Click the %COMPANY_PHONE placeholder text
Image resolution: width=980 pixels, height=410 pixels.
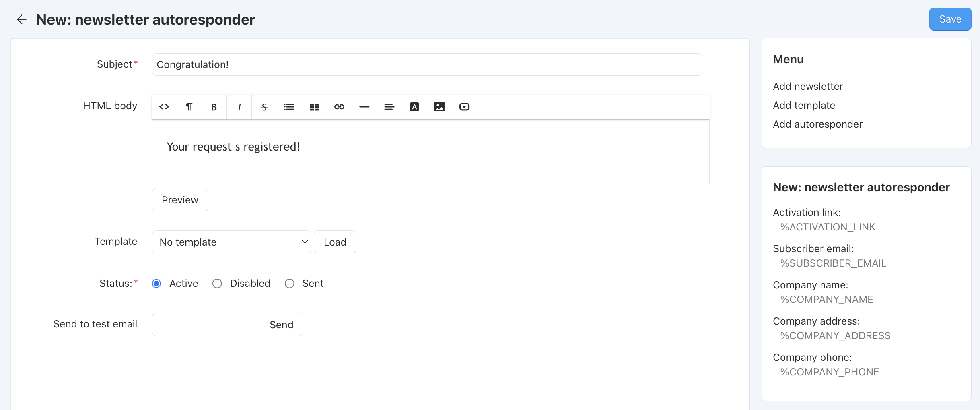(x=830, y=372)
